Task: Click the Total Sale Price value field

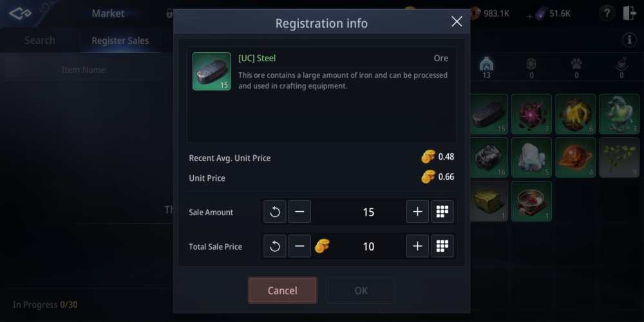Action: 368,246
